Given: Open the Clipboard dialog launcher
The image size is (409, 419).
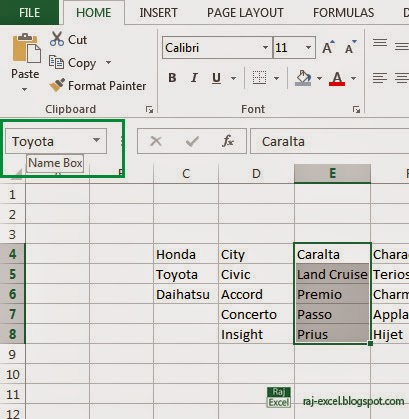Looking at the screenshot, I should click(x=149, y=110).
